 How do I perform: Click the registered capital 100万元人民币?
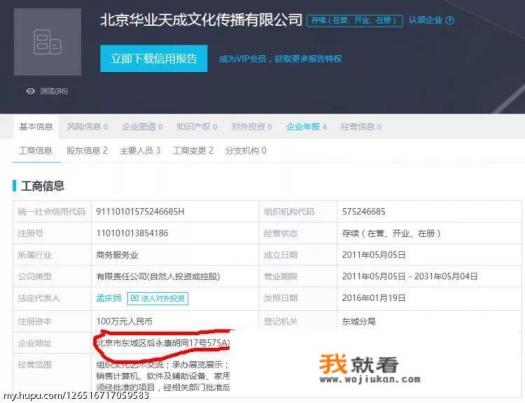(x=124, y=321)
